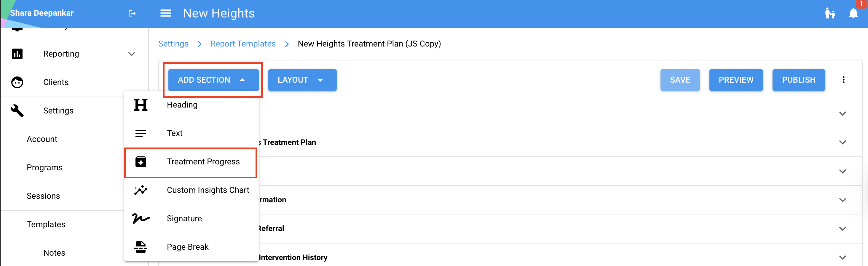
Task: Select Treatment Progress from menu
Action: [x=203, y=162]
